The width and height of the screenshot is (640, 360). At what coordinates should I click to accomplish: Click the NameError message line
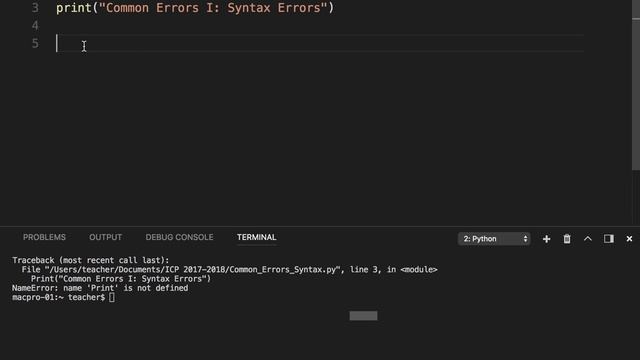point(100,288)
